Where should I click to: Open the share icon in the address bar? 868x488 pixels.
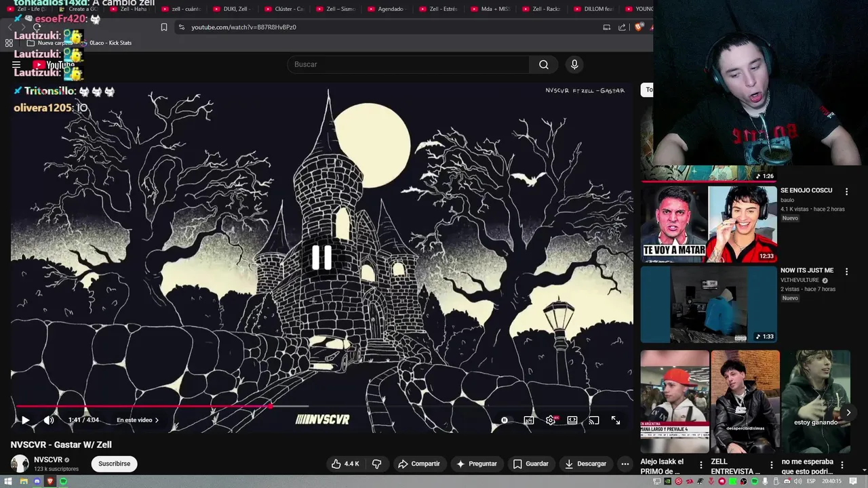tap(622, 27)
